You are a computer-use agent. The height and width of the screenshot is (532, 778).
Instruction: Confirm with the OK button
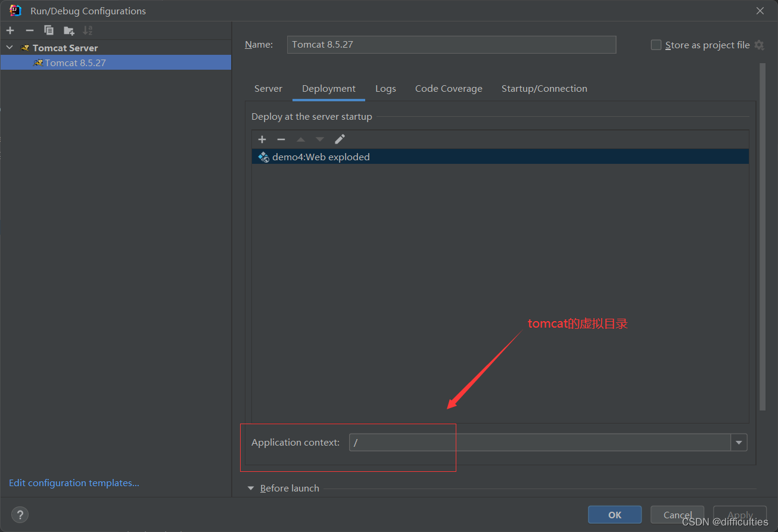pos(615,515)
